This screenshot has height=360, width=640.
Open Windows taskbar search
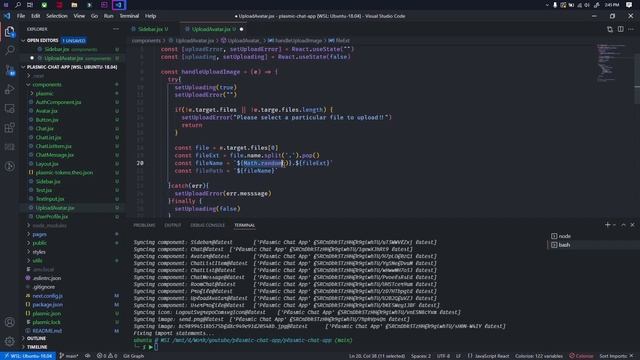[18, 5]
